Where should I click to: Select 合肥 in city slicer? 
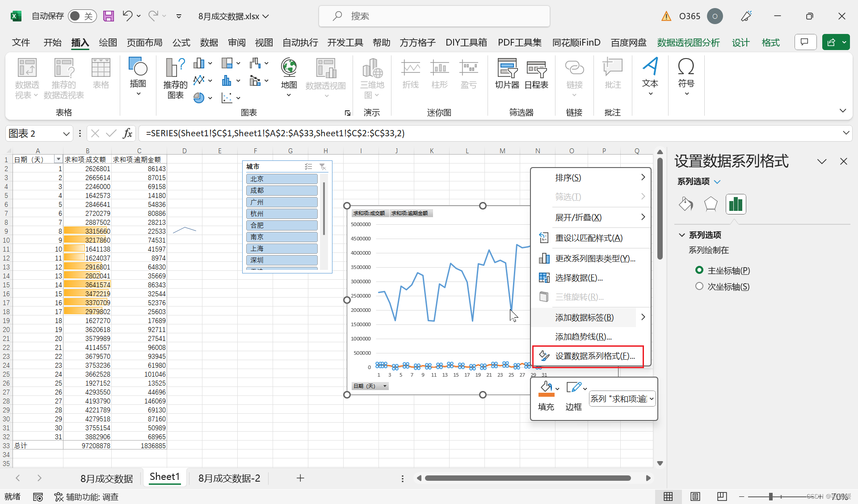pos(282,225)
